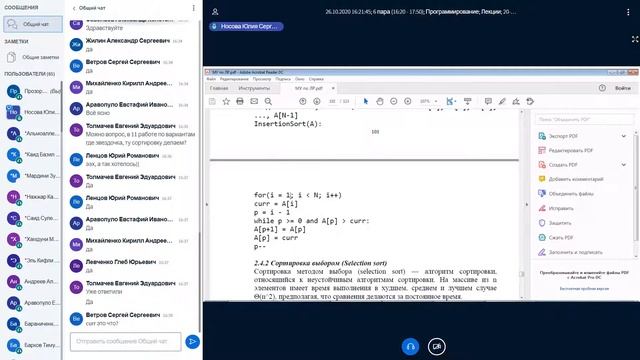Click the stamp tool icon

pos(530,102)
